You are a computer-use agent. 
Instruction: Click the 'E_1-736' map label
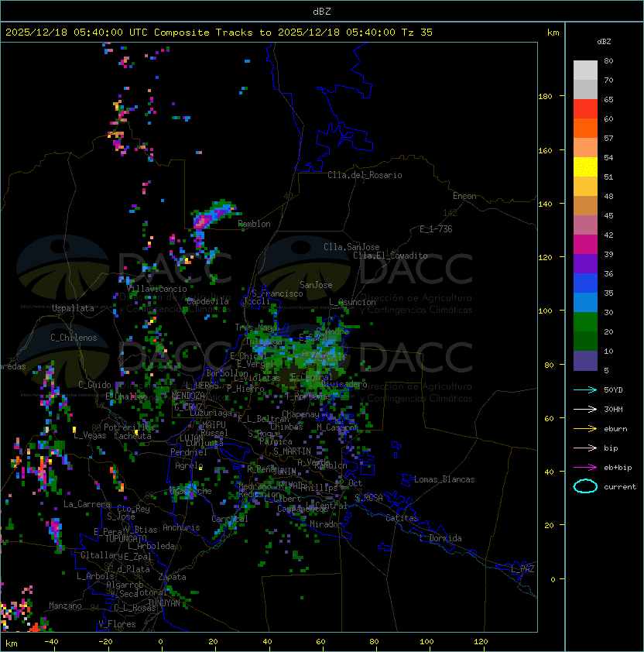tap(436, 229)
